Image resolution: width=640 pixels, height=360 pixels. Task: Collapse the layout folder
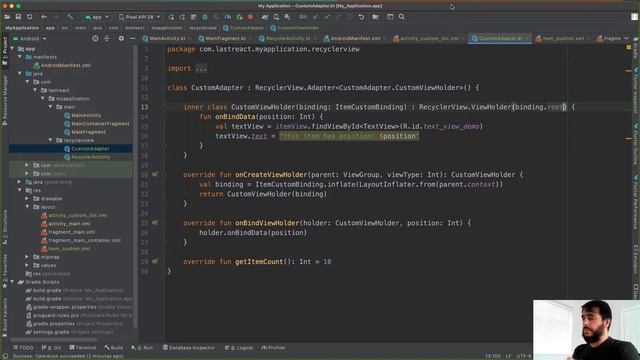click(x=27, y=207)
